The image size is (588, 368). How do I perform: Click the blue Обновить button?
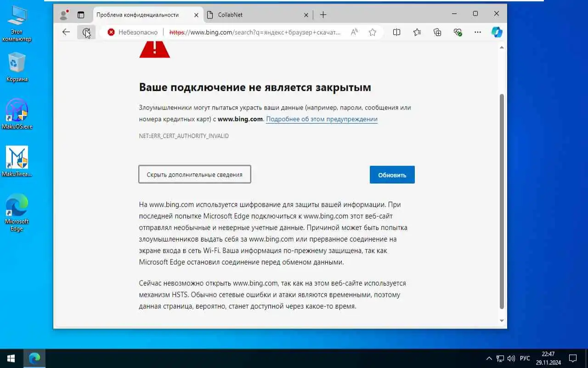[x=392, y=175]
